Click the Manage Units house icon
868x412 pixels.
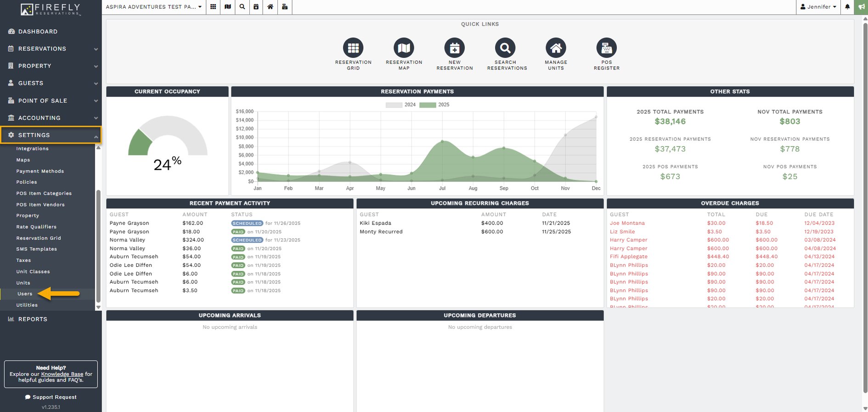point(556,48)
